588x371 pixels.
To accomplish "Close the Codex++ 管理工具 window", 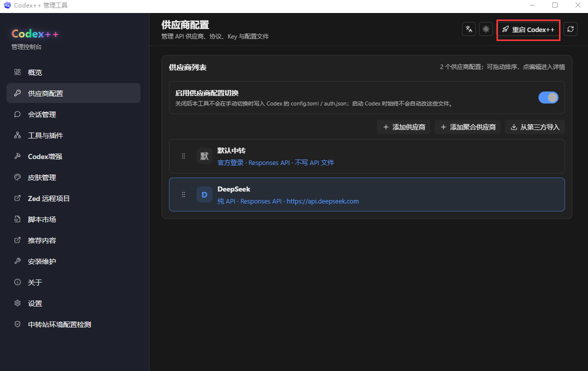I will tap(578, 5).
